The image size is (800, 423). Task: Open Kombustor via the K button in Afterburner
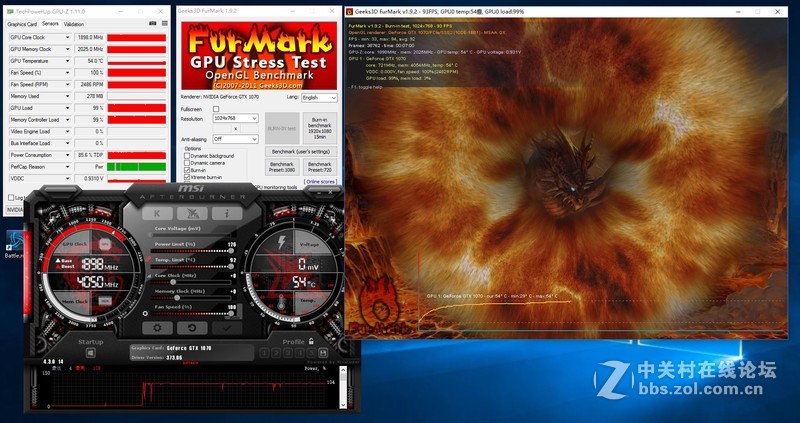(157, 213)
